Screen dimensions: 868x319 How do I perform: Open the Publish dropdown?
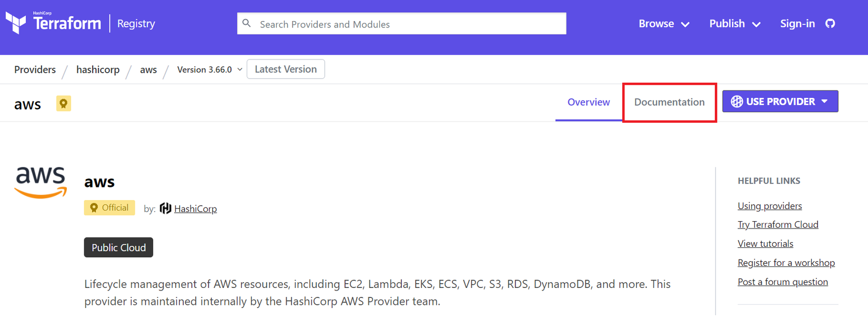(x=734, y=24)
